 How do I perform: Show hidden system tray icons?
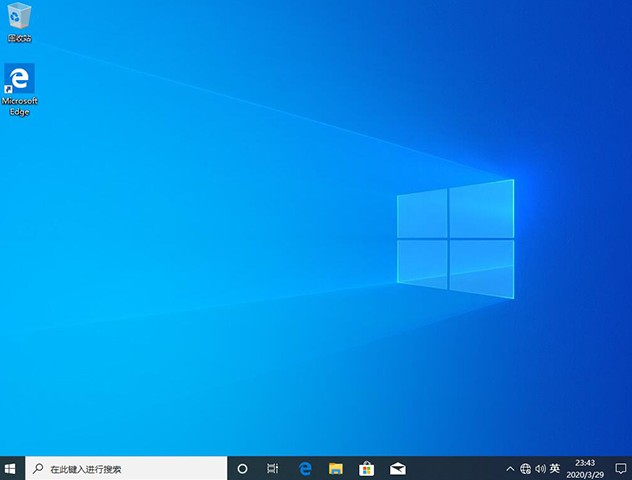point(510,469)
